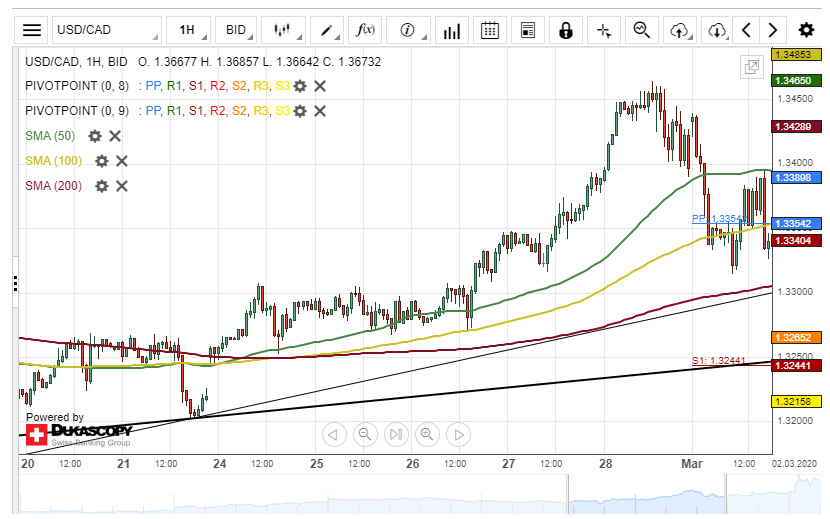The image size is (830, 519).
Task: Open the f(x) indicators menu
Action: coord(365,30)
